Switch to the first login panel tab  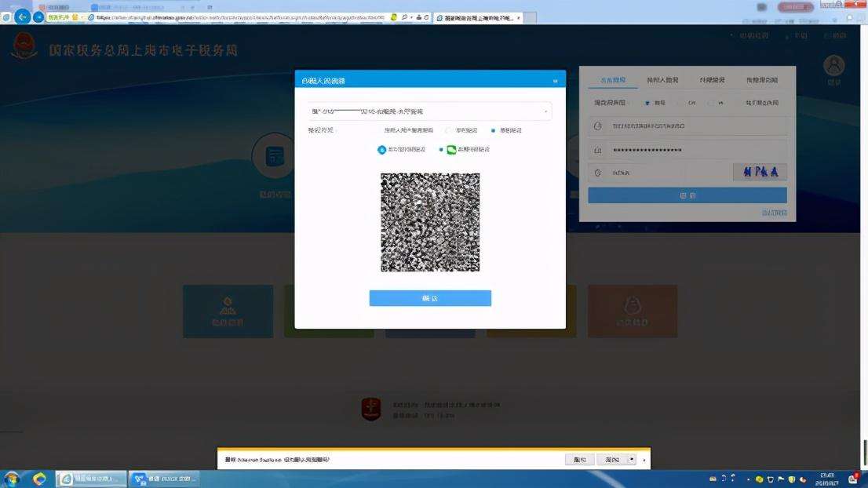coord(613,80)
